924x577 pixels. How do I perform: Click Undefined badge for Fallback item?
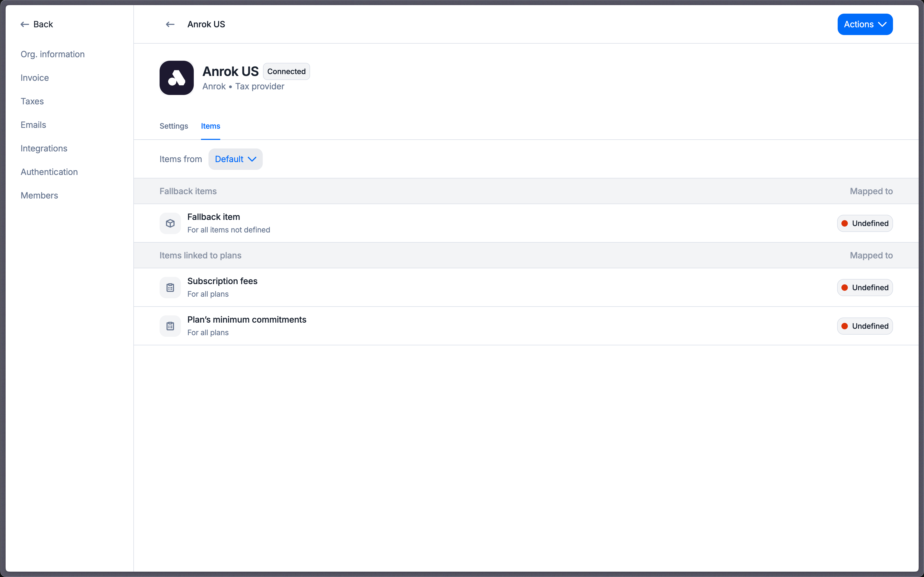click(x=865, y=223)
